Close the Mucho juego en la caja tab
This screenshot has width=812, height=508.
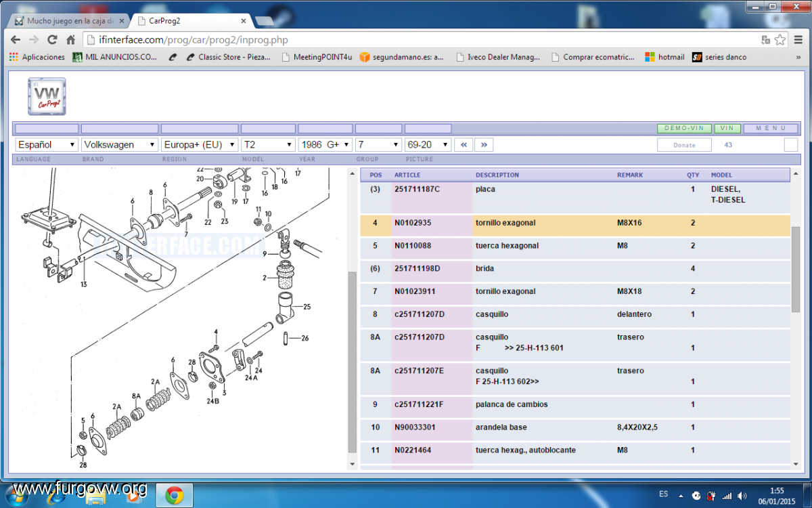122,21
